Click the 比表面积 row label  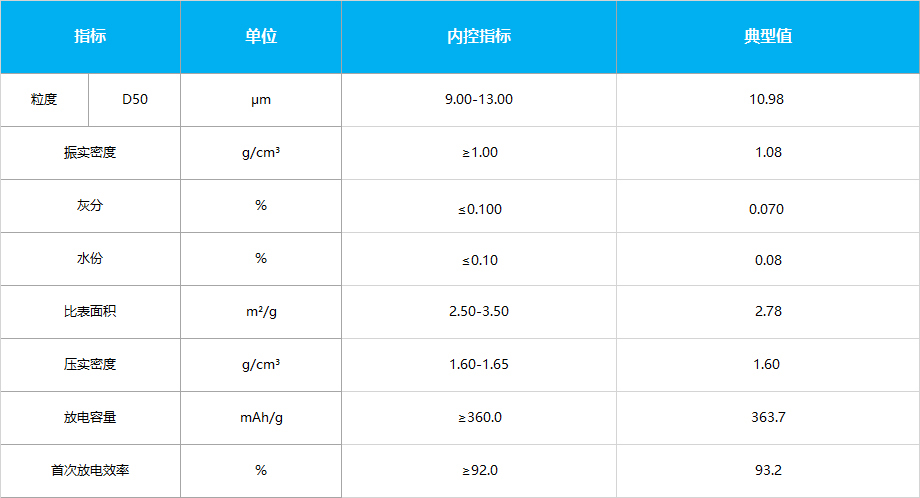point(90,311)
